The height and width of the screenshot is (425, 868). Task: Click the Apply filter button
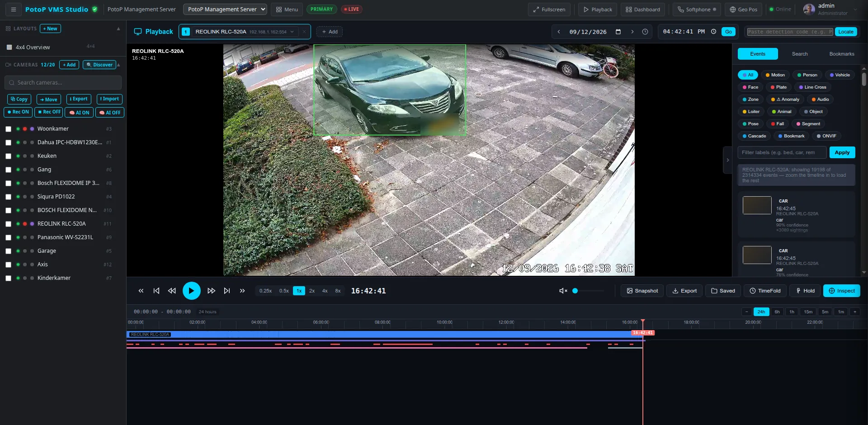coord(842,152)
